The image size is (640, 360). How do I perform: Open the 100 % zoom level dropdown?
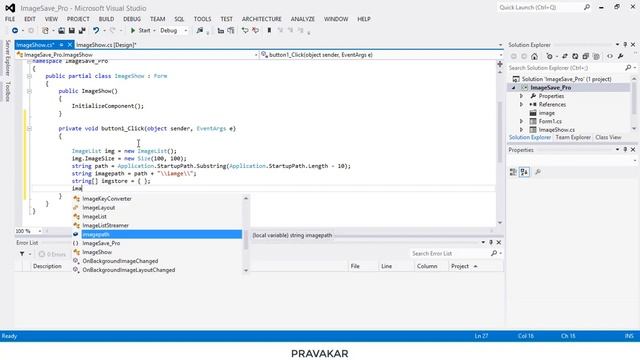40,231
